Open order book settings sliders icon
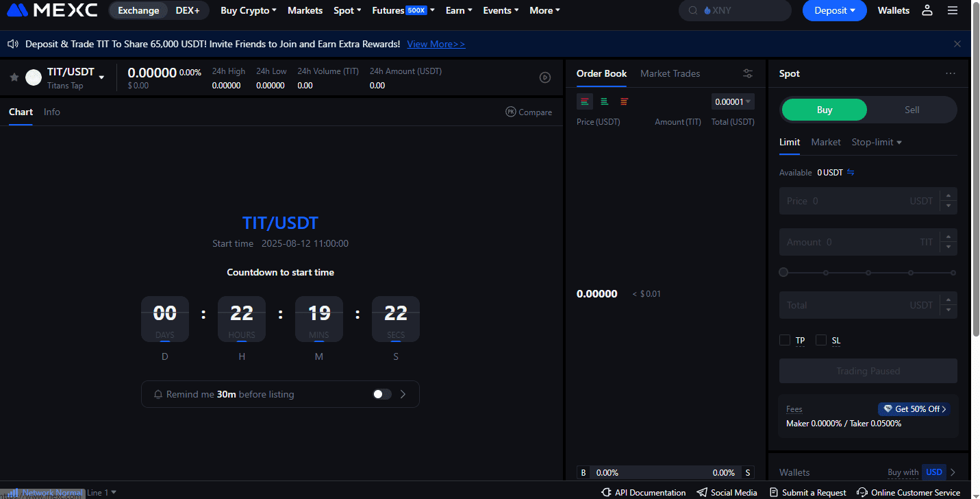Image resolution: width=980 pixels, height=499 pixels. (x=748, y=73)
